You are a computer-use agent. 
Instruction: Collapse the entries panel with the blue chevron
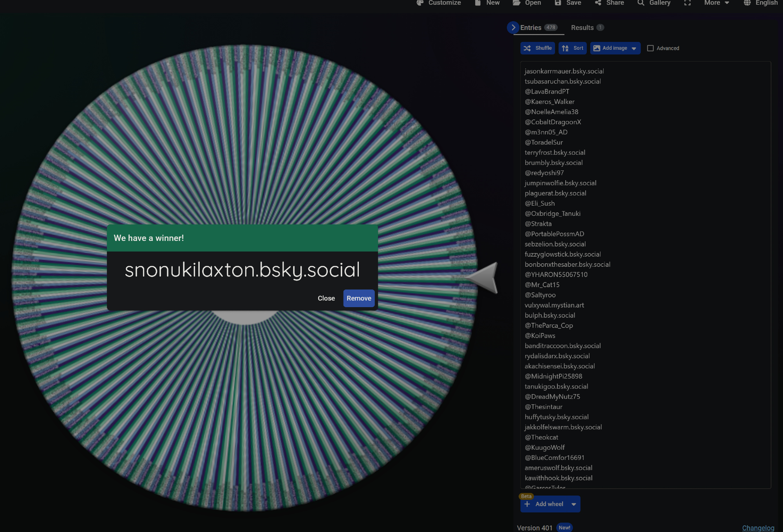[513, 27]
